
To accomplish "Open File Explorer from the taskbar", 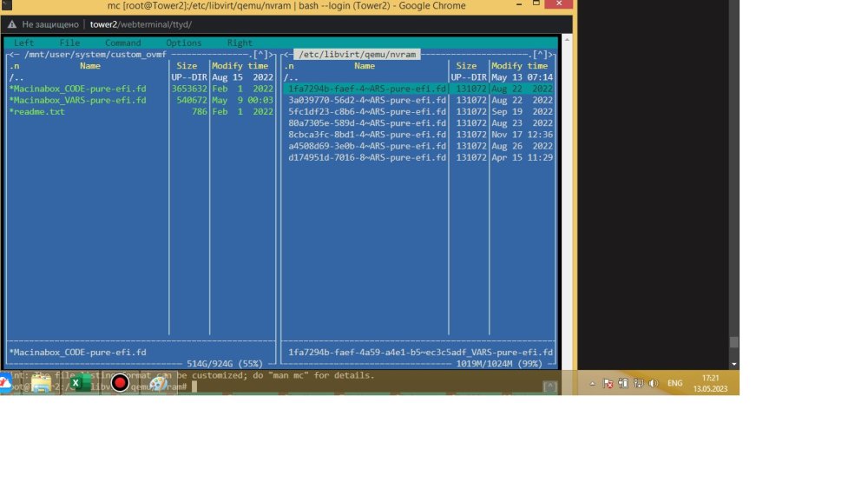I will point(41,383).
